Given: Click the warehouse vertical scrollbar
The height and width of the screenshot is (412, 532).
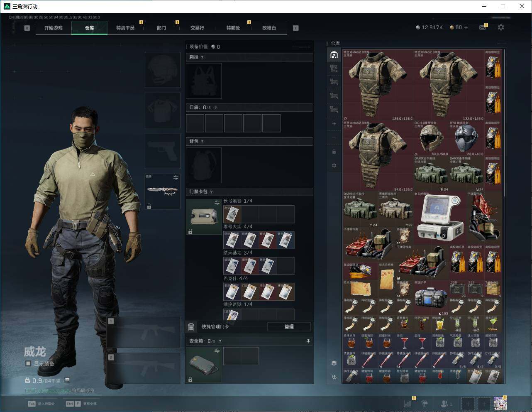Looking at the screenshot, I should 504,125.
